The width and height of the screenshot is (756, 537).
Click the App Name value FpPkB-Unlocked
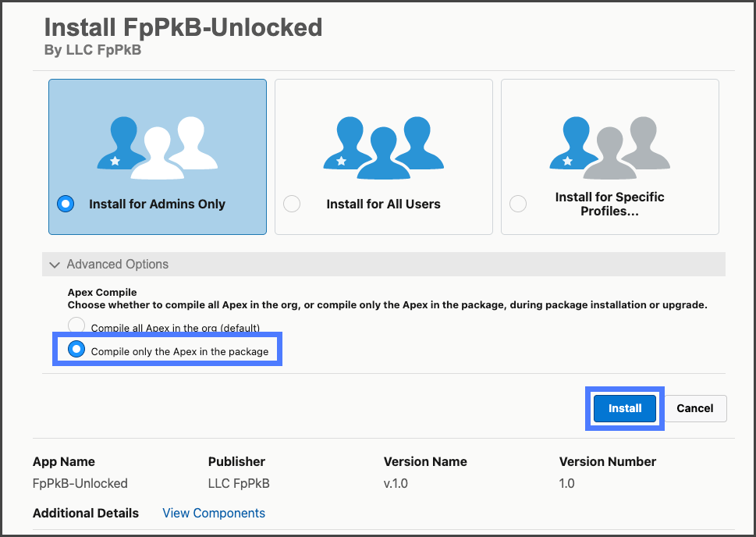point(80,483)
